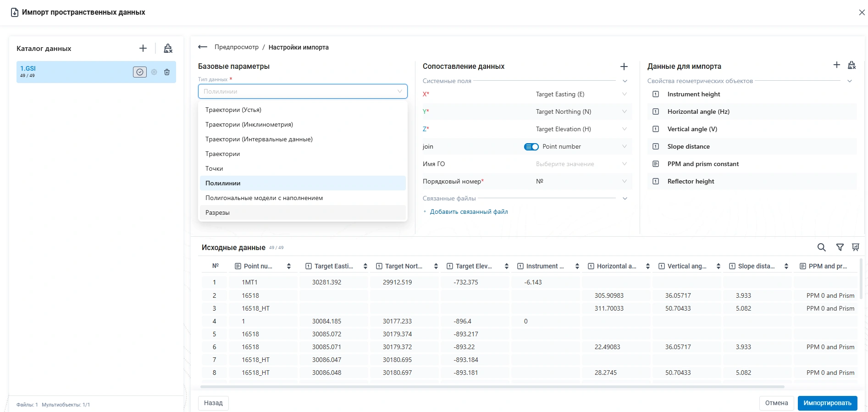Click vertical scrollbar of Исходные данные table
Viewport: 868px width, 412px height.
coord(861,278)
